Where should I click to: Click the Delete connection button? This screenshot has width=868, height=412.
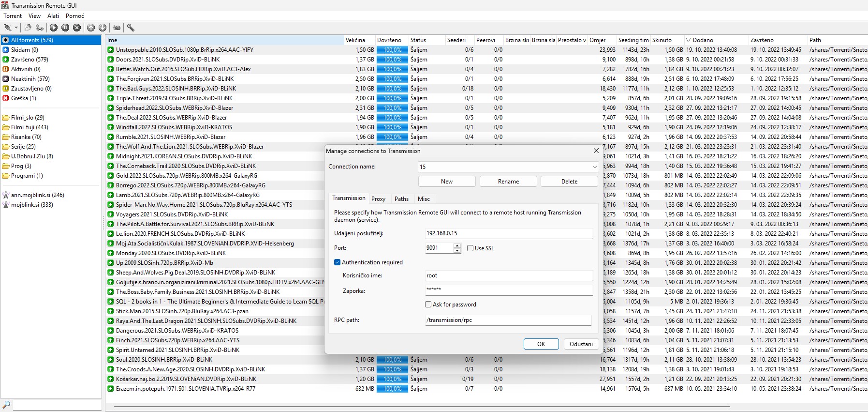[x=569, y=182]
